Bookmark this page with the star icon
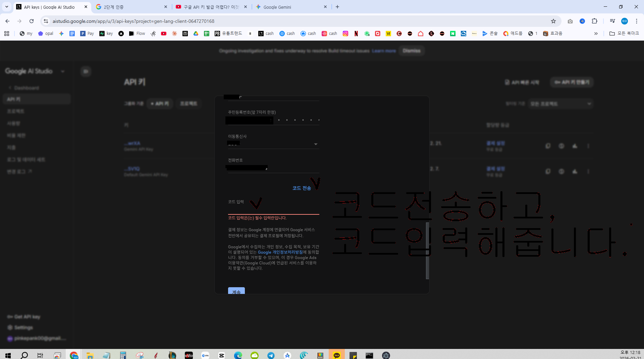 click(x=553, y=21)
